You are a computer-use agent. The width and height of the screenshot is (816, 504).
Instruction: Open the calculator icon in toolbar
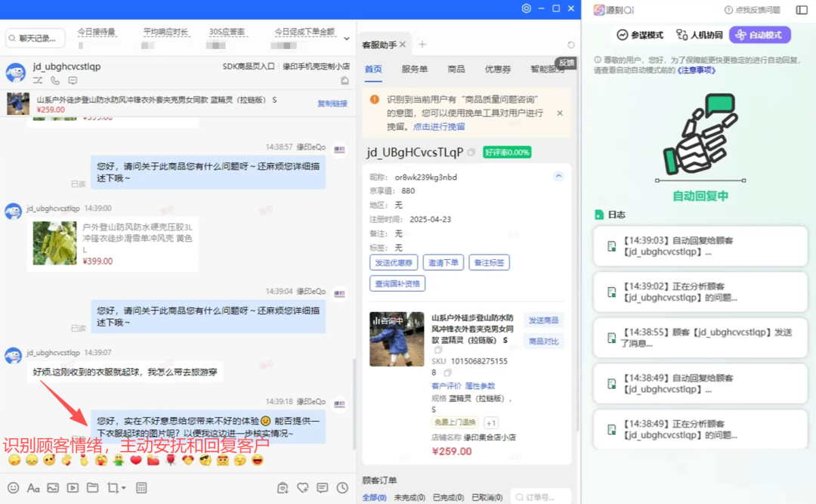[x=141, y=488]
